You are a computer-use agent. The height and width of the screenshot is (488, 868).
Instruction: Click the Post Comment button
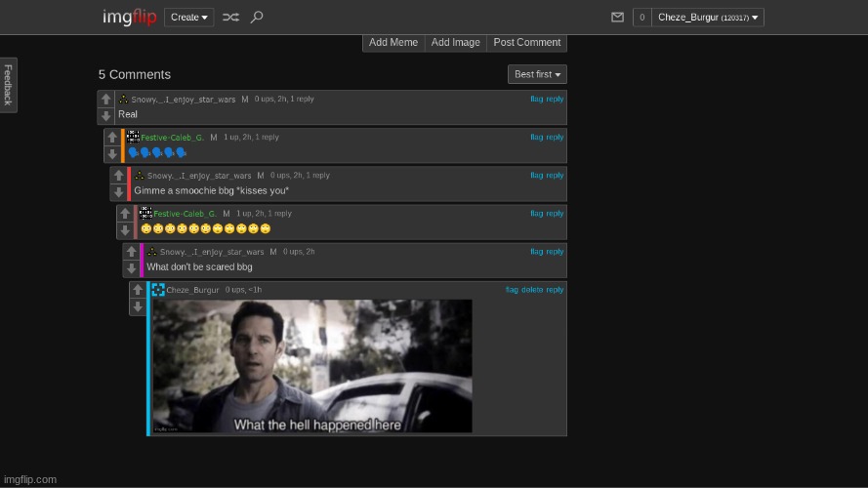(527, 43)
